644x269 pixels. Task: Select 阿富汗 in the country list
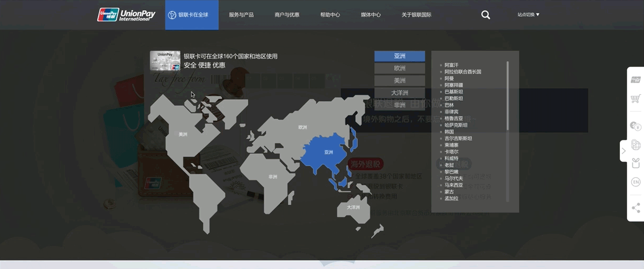(x=452, y=65)
